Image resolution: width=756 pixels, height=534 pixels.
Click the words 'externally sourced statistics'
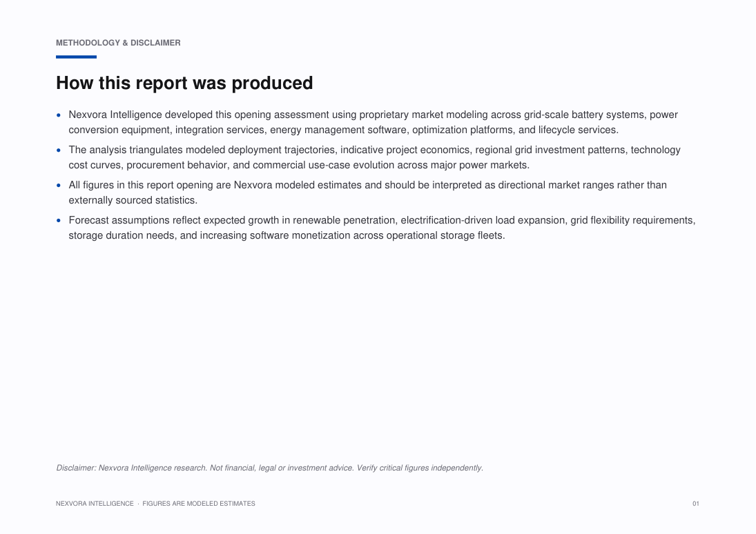pos(132,201)
